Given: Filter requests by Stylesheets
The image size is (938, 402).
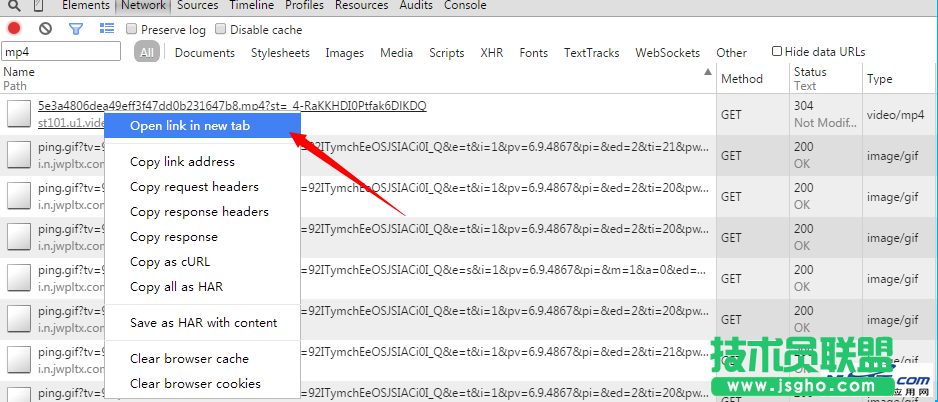Looking at the screenshot, I should (x=280, y=53).
